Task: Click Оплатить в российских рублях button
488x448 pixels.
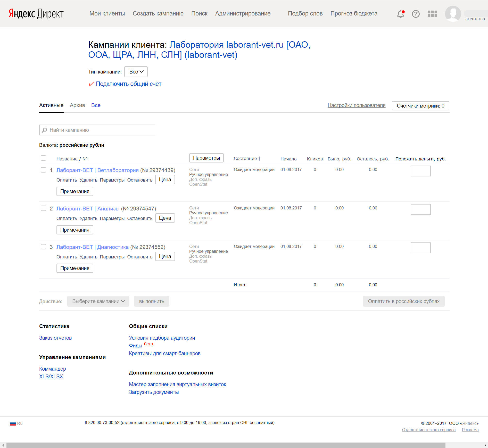Action: [x=404, y=301]
